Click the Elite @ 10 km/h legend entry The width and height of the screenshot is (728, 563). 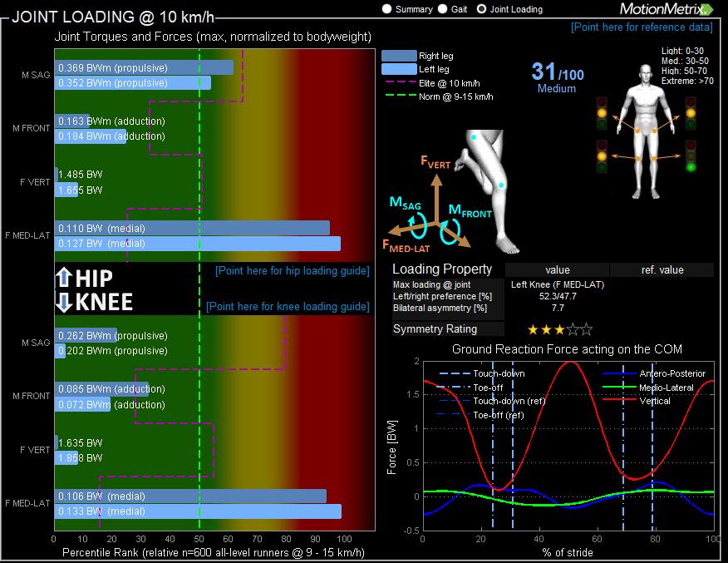click(x=433, y=83)
